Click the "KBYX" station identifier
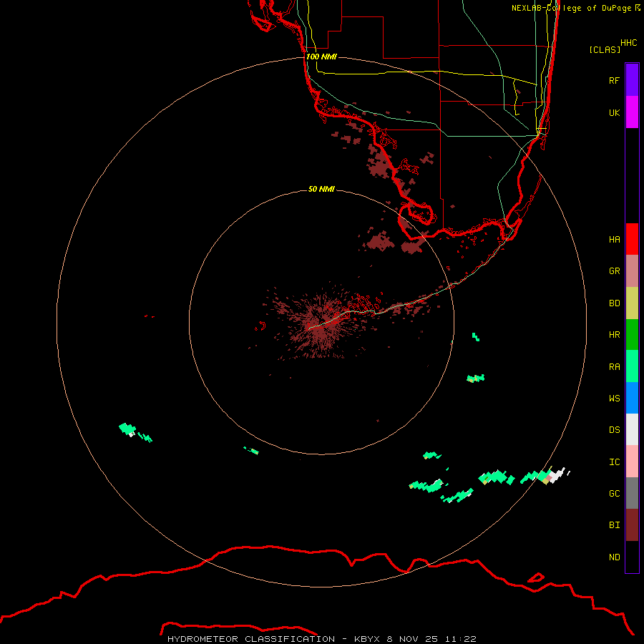644x644 pixels. pyautogui.click(x=367, y=639)
